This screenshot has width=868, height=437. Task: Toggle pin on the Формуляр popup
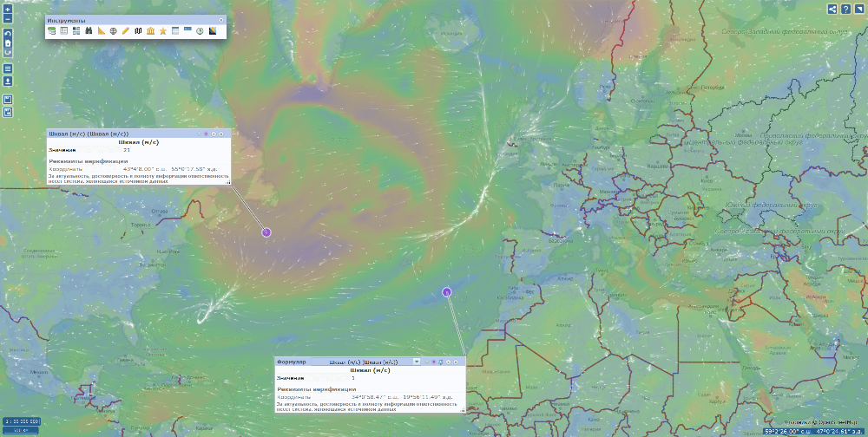tap(440, 361)
